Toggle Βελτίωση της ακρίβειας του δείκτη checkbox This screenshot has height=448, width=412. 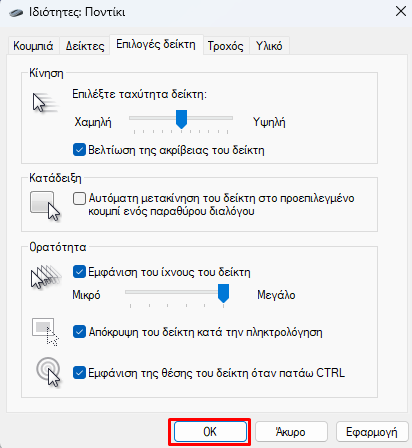[79, 150]
